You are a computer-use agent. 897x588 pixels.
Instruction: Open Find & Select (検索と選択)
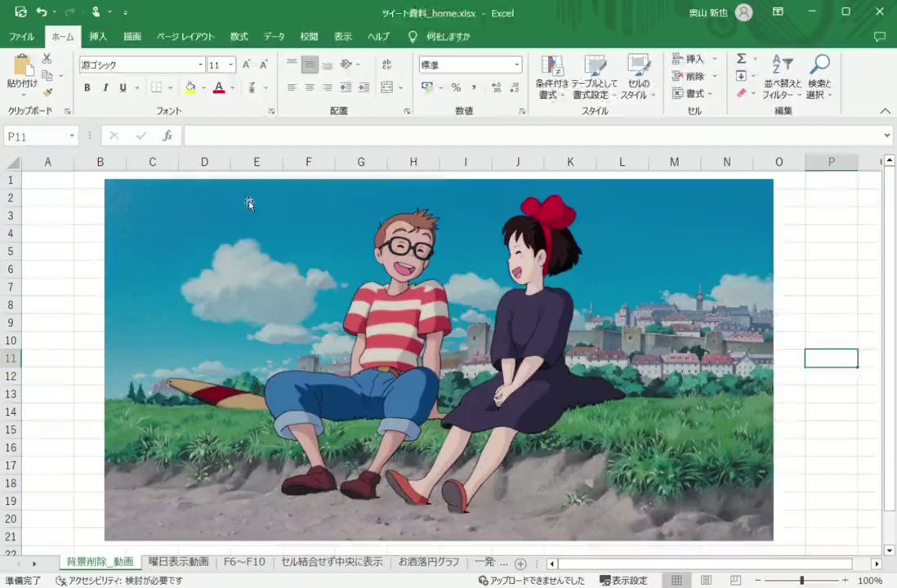tap(819, 77)
